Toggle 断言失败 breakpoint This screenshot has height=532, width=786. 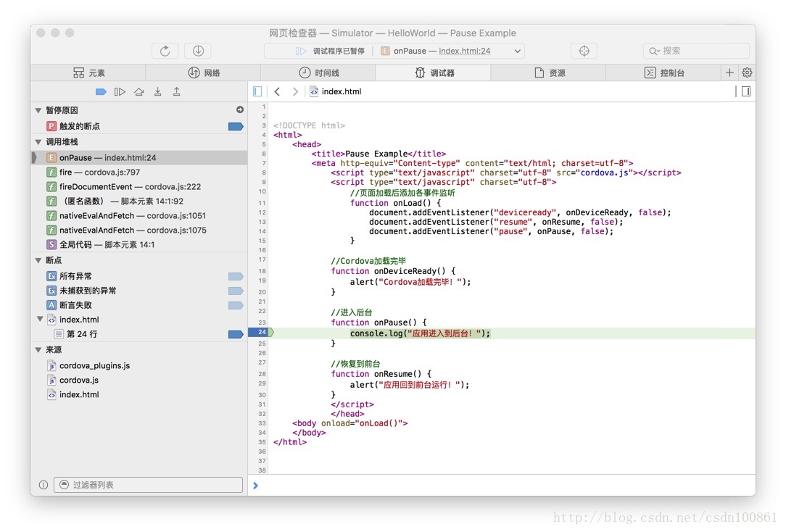pos(236,306)
